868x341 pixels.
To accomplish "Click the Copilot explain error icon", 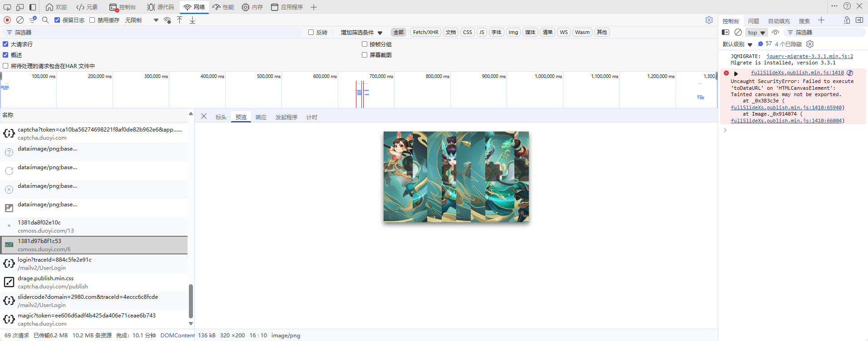I will (x=850, y=73).
